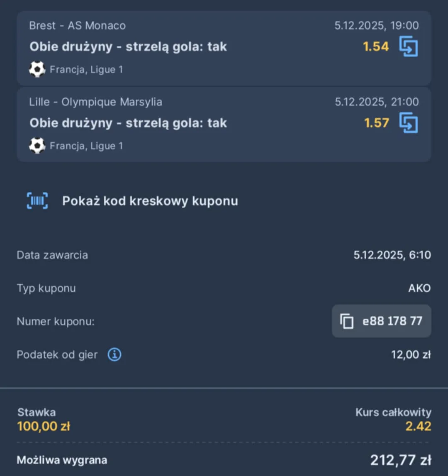Image resolution: width=448 pixels, height=476 pixels.
Task: Click the football icon on the Lille match
Action: coord(37,145)
